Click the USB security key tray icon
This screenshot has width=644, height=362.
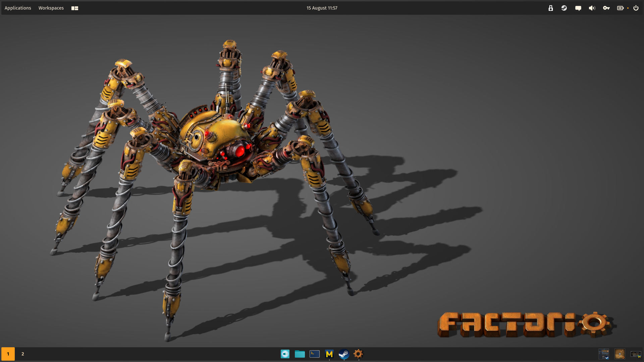(550, 8)
